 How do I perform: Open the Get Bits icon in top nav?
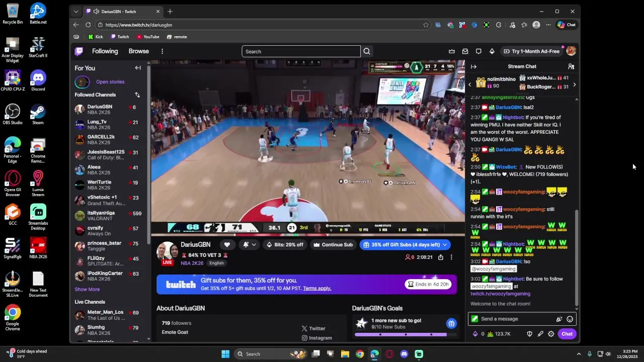(492, 51)
